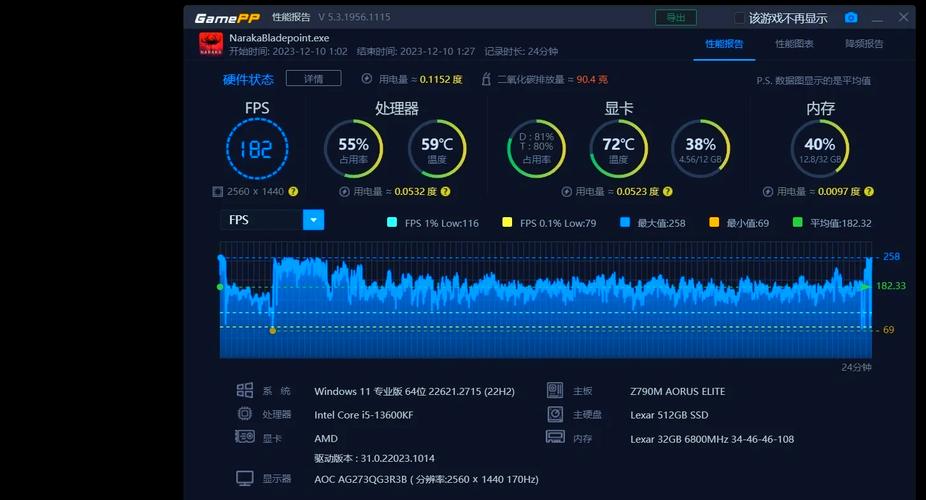Toggle the orange 最小值 legend swatch

(x=714, y=223)
